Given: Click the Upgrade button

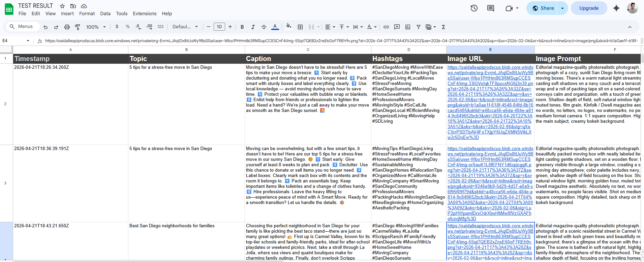Looking at the screenshot, I should tap(589, 8).
